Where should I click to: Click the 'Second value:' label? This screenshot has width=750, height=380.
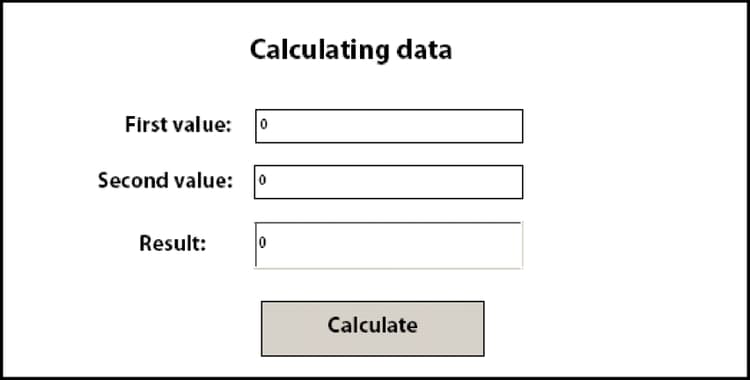pos(165,181)
